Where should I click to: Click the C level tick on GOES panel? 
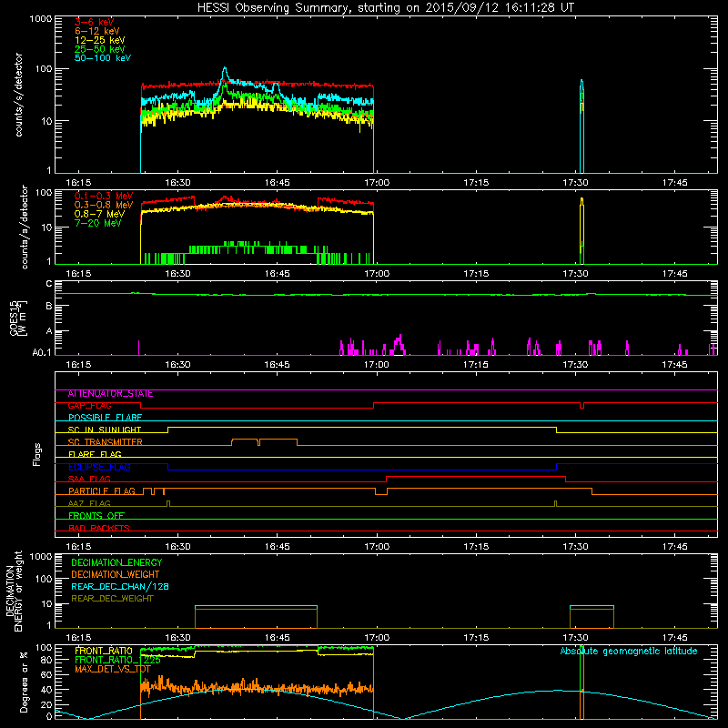tap(49, 284)
